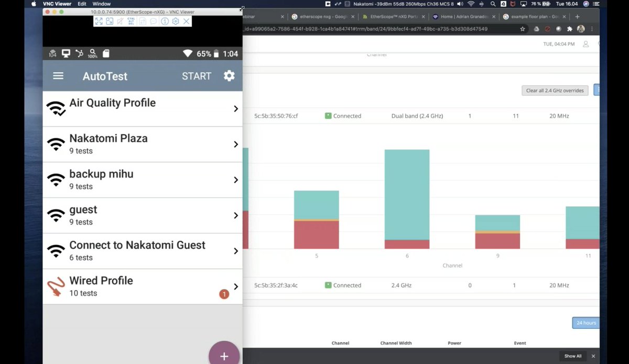629x364 pixels.
Task: Expand Connect to Nakatomi Guest chevron
Action: [236, 251]
